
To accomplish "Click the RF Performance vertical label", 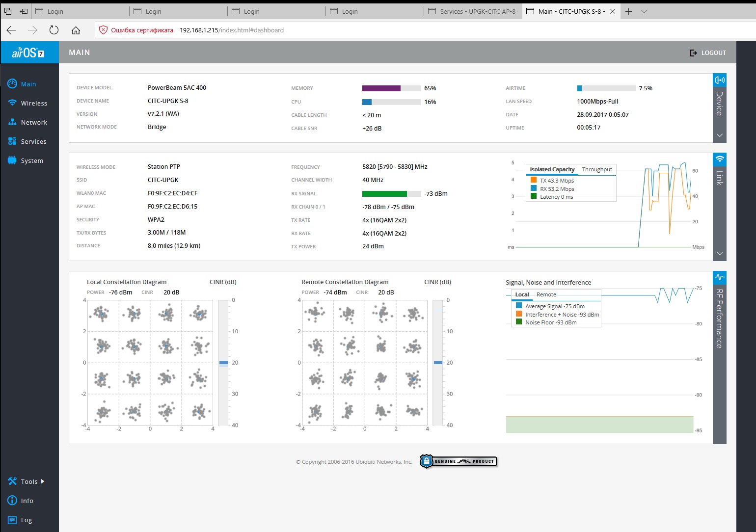I will (720, 319).
